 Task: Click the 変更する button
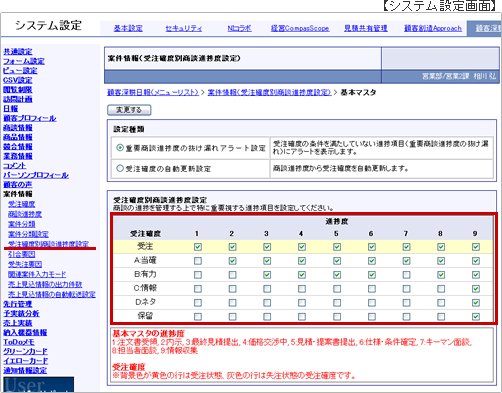coord(129,110)
